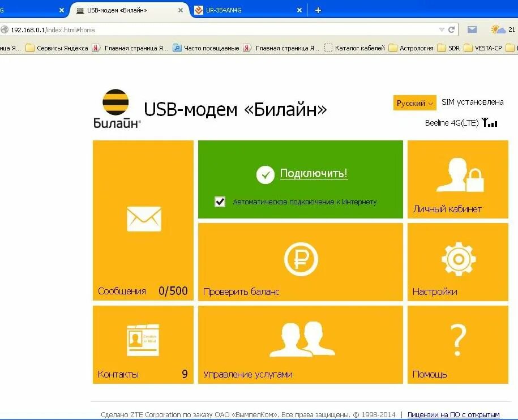Select the USB-модем «Билайн» tab
This screenshot has width=518, height=420.
(x=130, y=10)
